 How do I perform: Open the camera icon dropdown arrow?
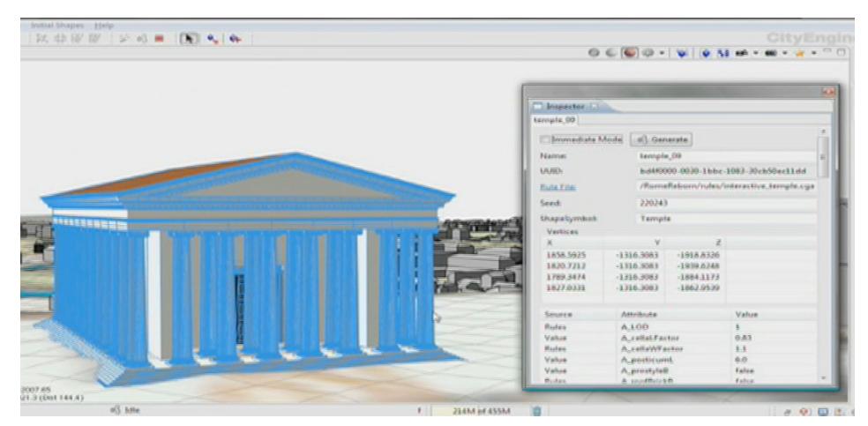[x=756, y=53]
